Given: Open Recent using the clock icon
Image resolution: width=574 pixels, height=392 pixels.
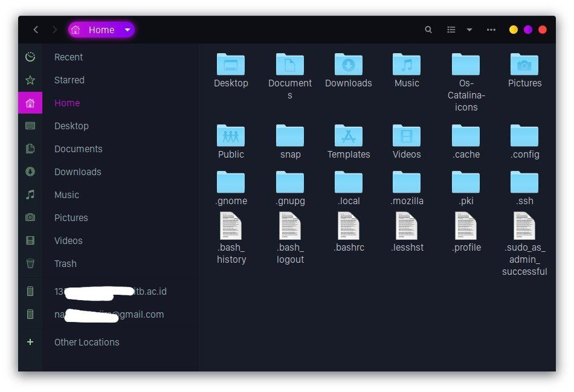Looking at the screenshot, I should coord(30,57).
